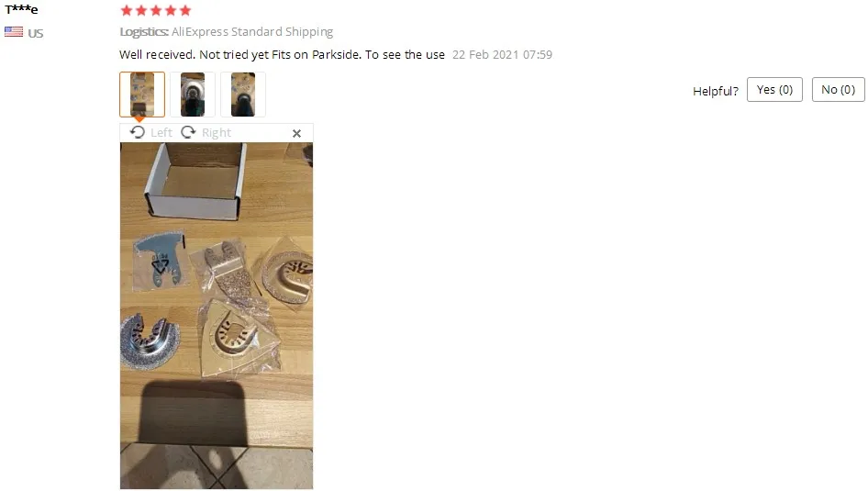Viewport: 868px width, 491px height.
Task: Mark review helpful with Yes (0)
Action: [774, 90]
